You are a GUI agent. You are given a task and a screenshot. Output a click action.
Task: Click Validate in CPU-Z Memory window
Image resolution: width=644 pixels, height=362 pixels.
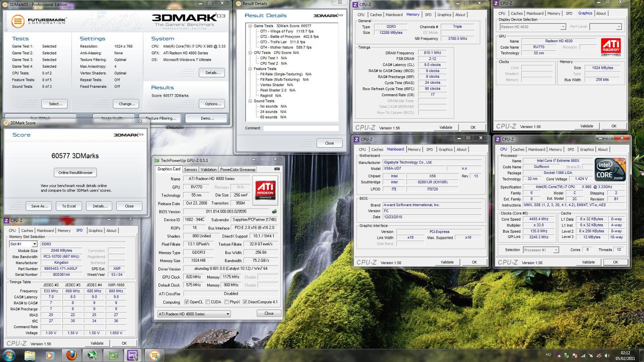coord(446,127)
